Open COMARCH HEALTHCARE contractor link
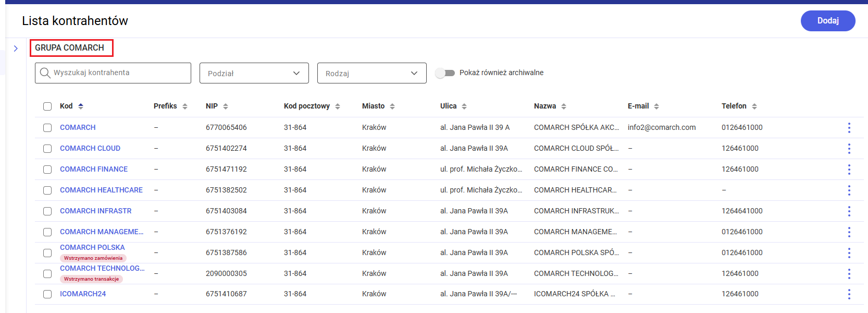 (101, 190)
